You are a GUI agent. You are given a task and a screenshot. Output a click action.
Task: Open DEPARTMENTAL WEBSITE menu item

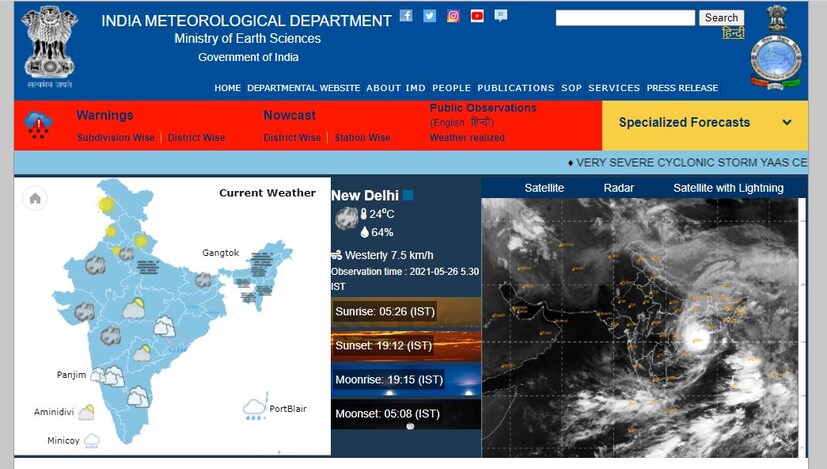[x=303, y=88]
